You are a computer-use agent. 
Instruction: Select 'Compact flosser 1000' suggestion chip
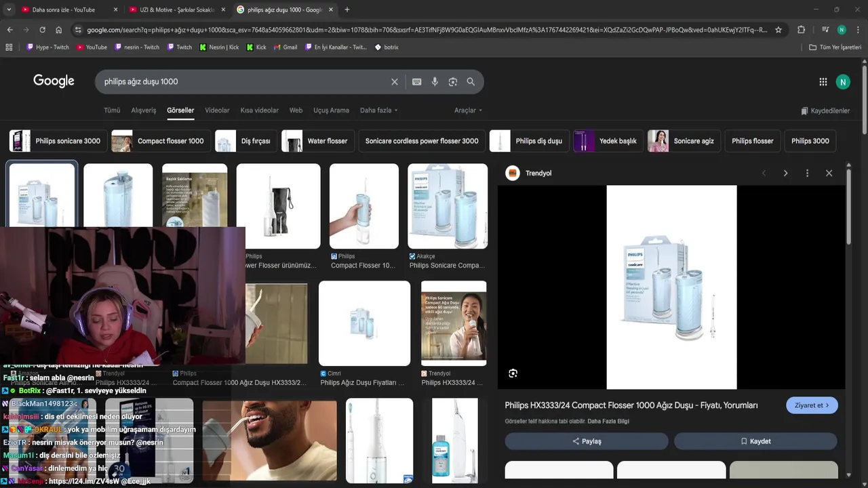point(160,141)
